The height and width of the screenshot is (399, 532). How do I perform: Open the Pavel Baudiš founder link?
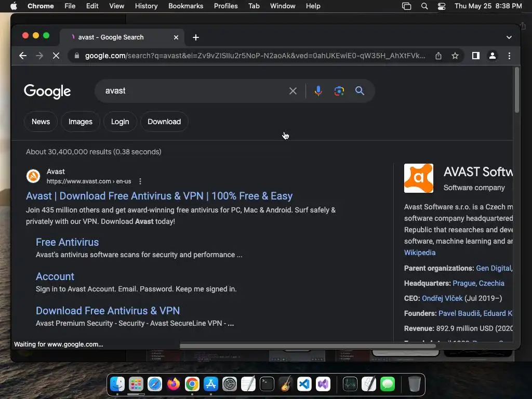click(x=459, y=313)
